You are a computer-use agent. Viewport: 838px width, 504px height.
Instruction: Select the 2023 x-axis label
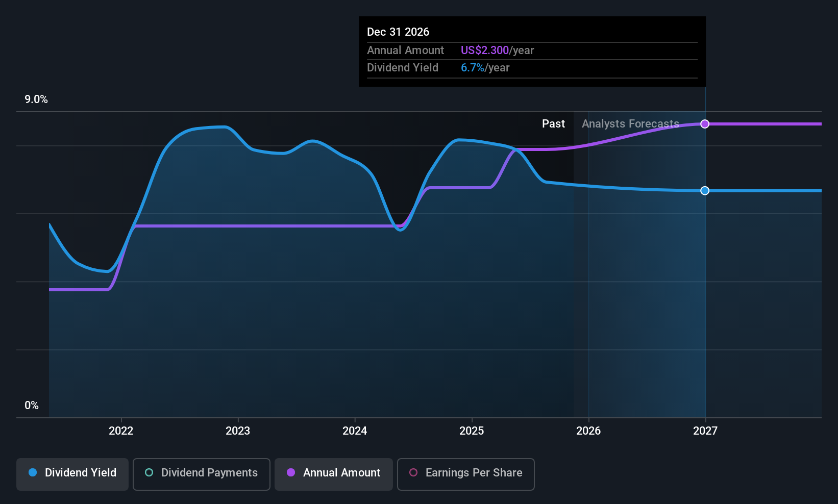[238, 431]
